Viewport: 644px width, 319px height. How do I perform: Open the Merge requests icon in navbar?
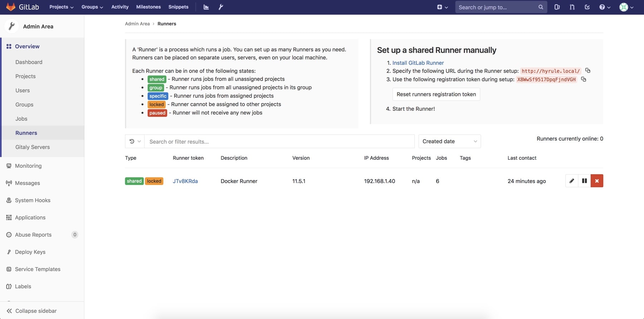[572, 7]
